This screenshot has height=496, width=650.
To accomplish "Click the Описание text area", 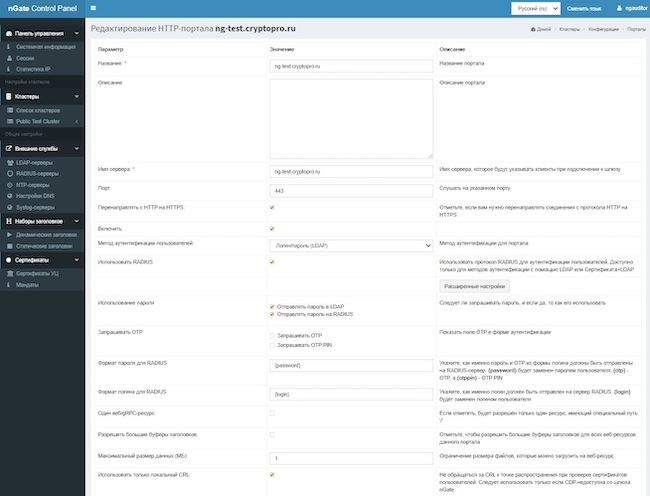I will point(351,119).
